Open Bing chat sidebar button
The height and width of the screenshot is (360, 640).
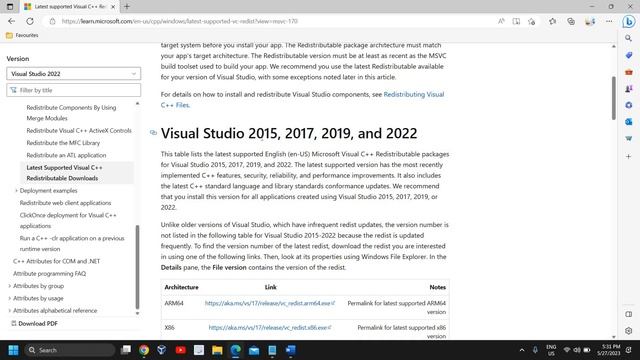[629, 21]
